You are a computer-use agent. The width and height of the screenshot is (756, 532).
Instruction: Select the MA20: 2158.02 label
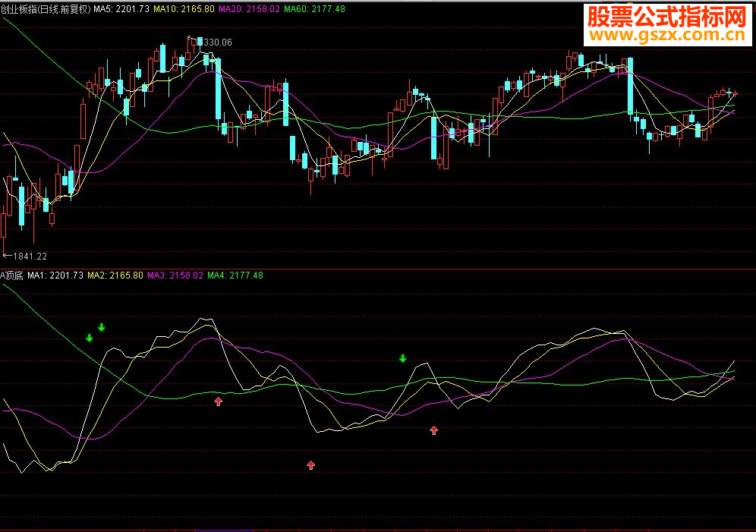(249, 8)
